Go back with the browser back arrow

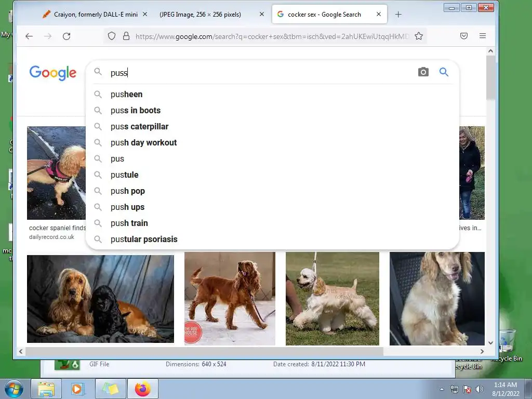click(x=29, y=36)
